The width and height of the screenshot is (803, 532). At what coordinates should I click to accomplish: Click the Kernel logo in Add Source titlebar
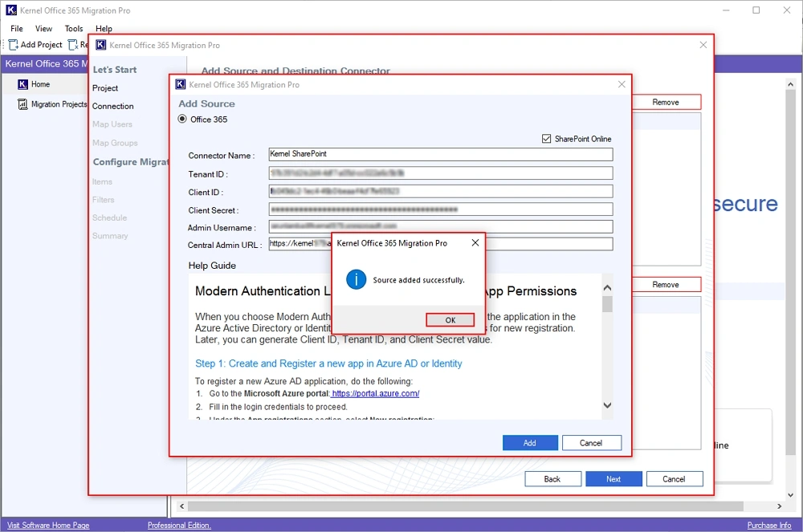[181, 84]
